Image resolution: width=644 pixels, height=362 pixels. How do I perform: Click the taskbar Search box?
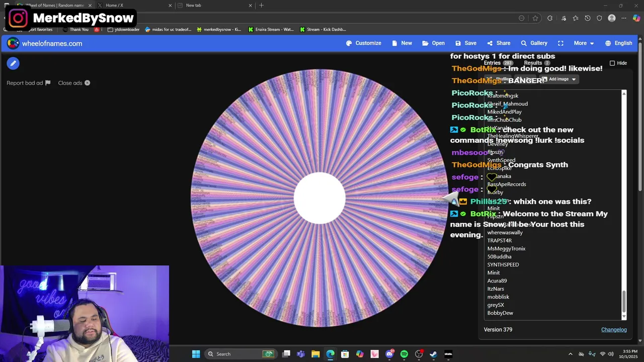(x=241, y=354)
